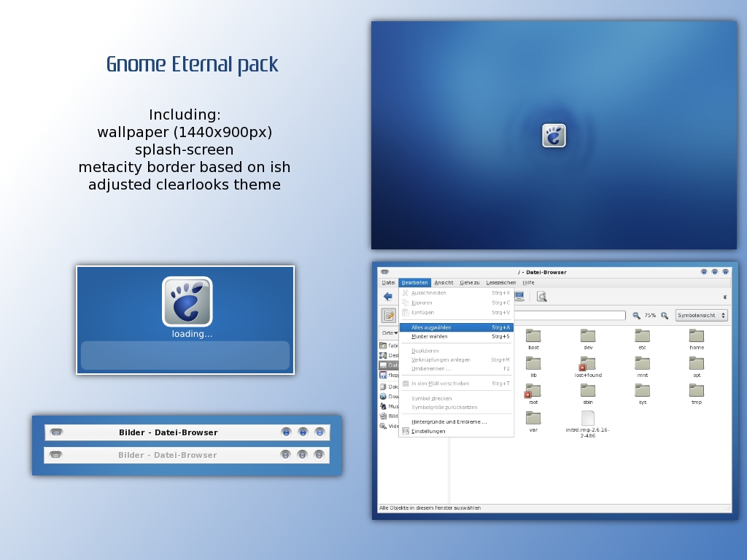The height and width of the screenshot is (560, 747).
Task: Choose Hintergründe und Embleme menu entry
Action: coord(456,421)
